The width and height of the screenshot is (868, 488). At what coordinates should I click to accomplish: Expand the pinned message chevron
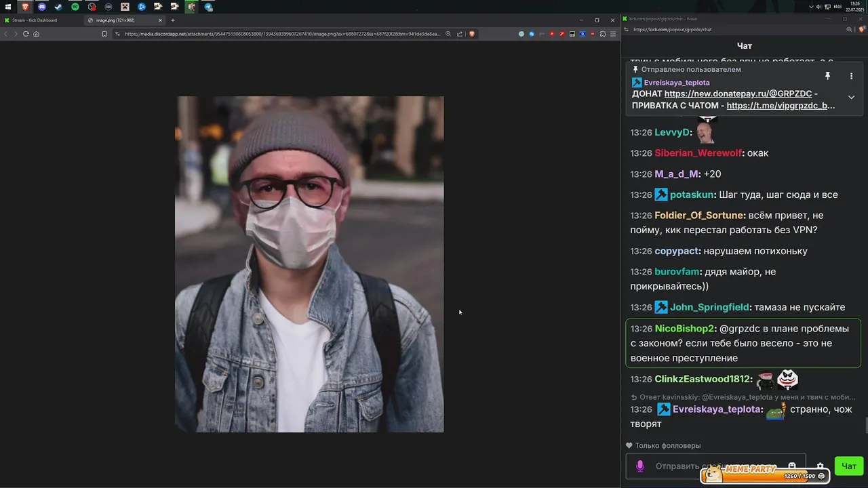point(851,97)
